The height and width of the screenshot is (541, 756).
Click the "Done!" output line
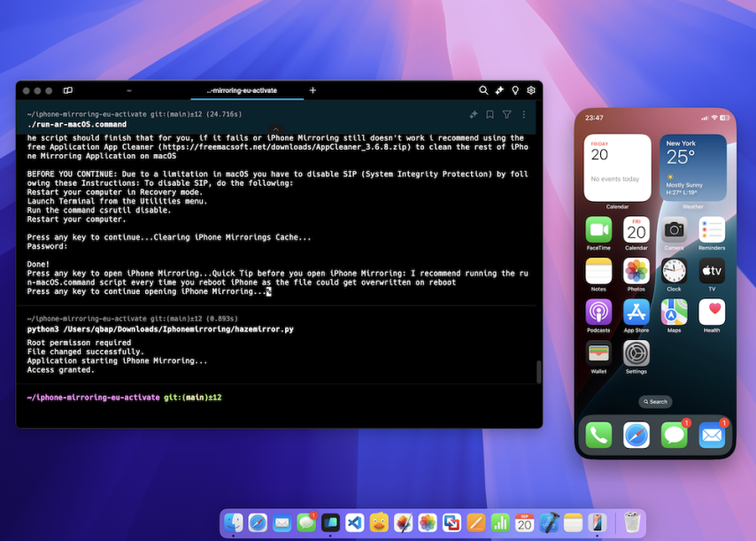click(x=38, y=264)
